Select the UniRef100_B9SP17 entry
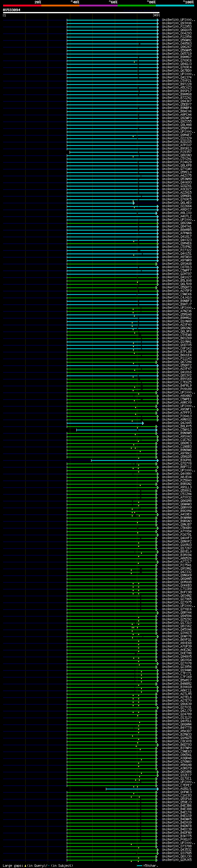This screenshot has height=868, width=197. click(x=177, y=91)
